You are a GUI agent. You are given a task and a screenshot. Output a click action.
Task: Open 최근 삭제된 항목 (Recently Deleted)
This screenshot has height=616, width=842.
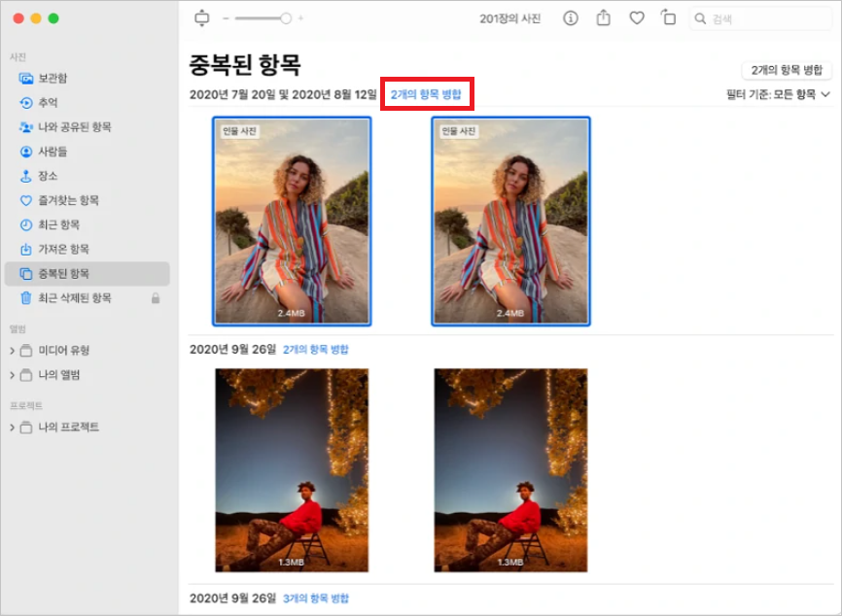(72, 298)
